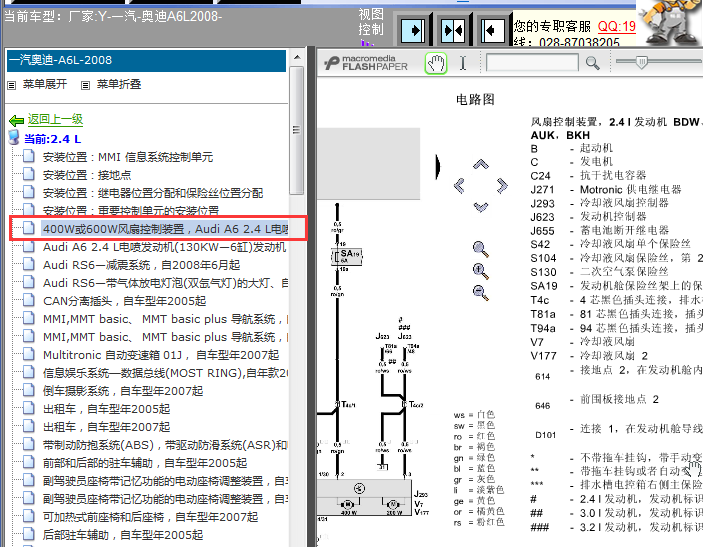Click the center split view control button

452,30
